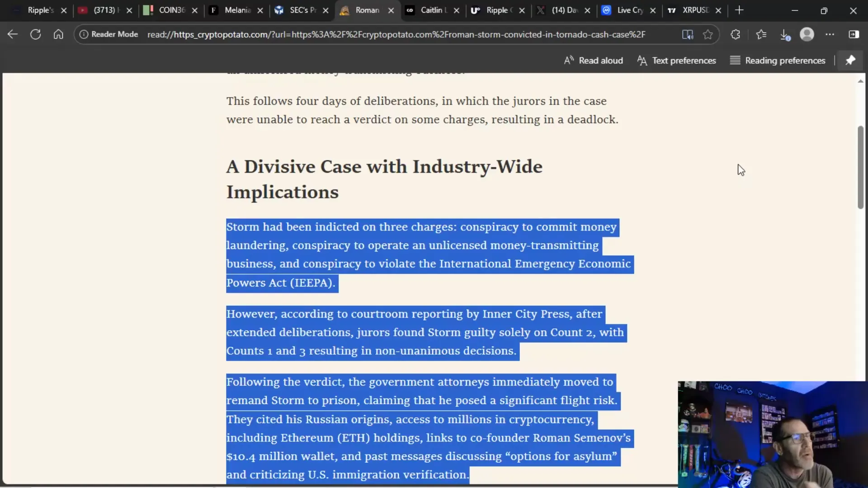Click the scrollbar up arrow
Image resolution: width=868 pixels, height=488 pixels.
coord(860,81)
